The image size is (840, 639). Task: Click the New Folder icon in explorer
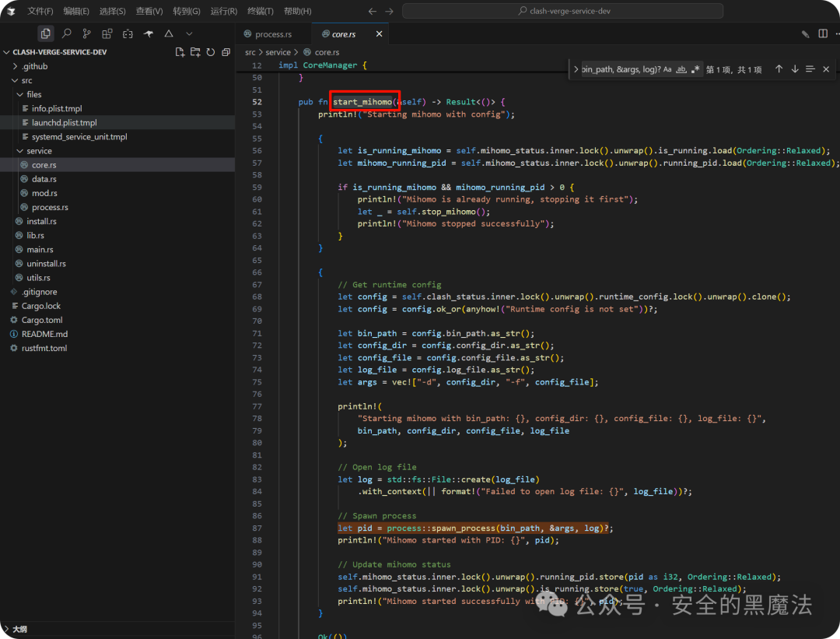(195, 52)
